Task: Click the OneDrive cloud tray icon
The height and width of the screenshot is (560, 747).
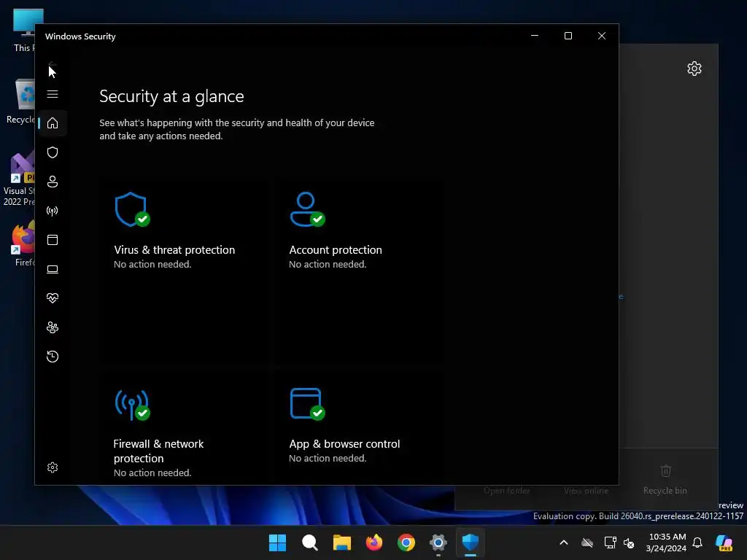Action: pyautogui.click(x=587, y=542)
